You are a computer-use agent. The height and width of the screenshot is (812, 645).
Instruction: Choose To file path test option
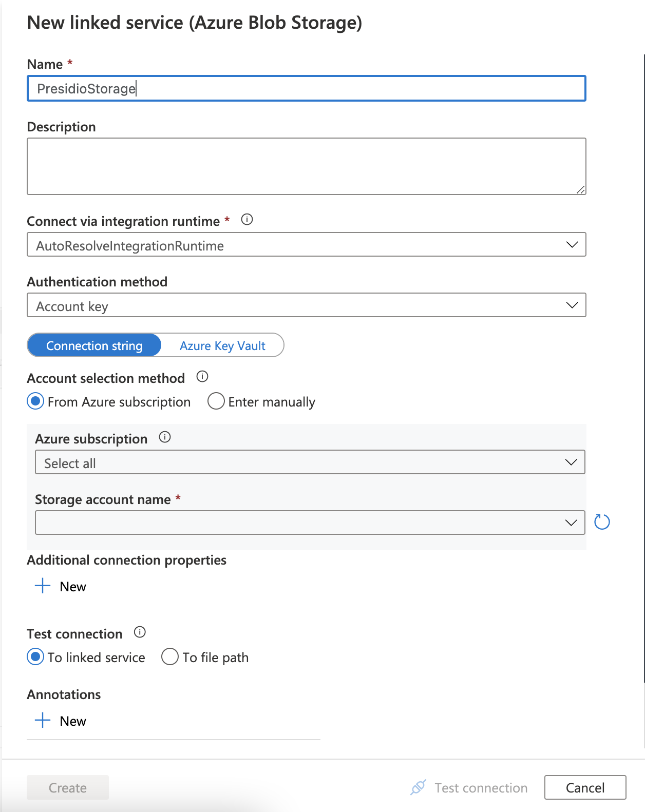pyautogui.click(x=170, y=657)
